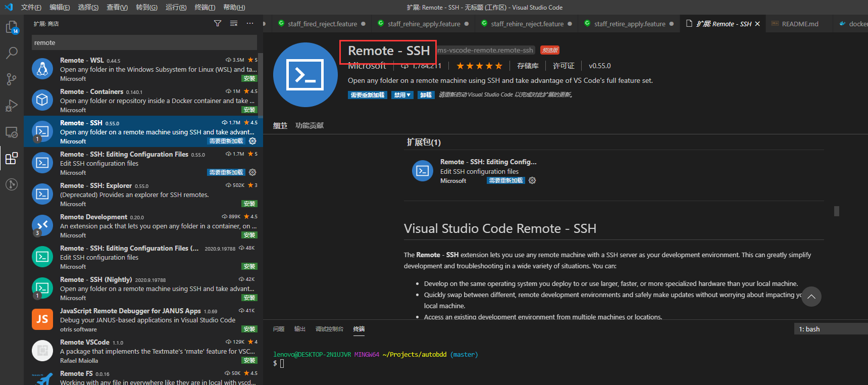Click the bottom activity bar icon below Extensions
This screenshot has height=385, width=868.
[12, 184]
